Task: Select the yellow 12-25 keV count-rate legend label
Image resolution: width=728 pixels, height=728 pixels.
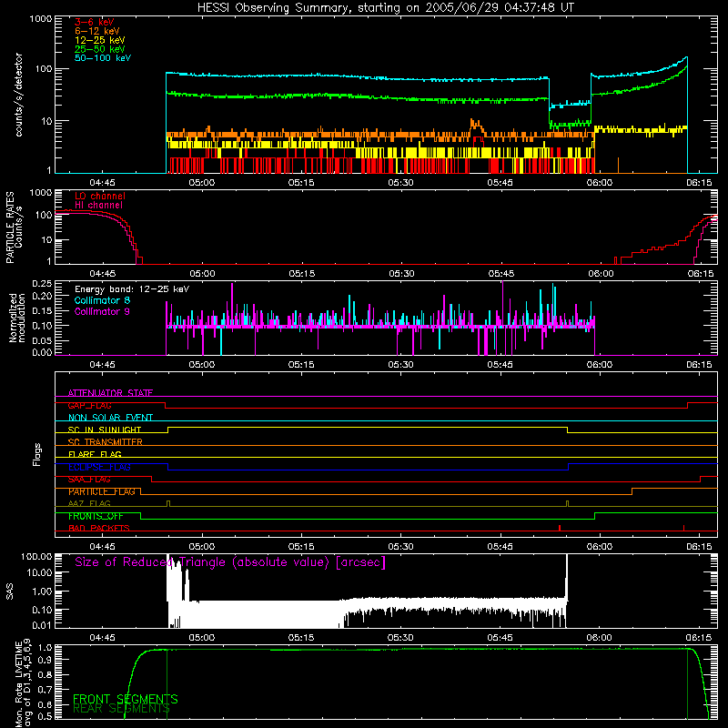Action: click(100, 40)
